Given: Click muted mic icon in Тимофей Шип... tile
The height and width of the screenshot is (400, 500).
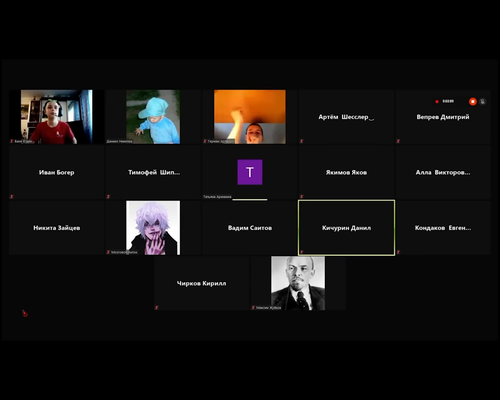Looking at the screenshot, I should click(108, 197).
